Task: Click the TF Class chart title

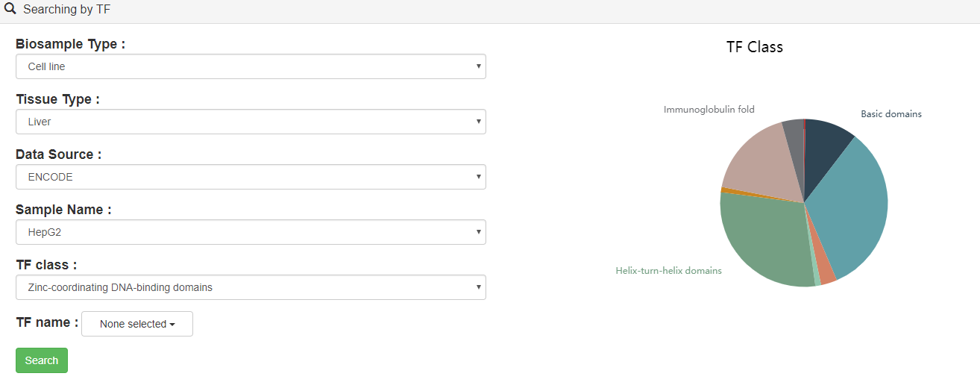Action: tap(755, 47)
